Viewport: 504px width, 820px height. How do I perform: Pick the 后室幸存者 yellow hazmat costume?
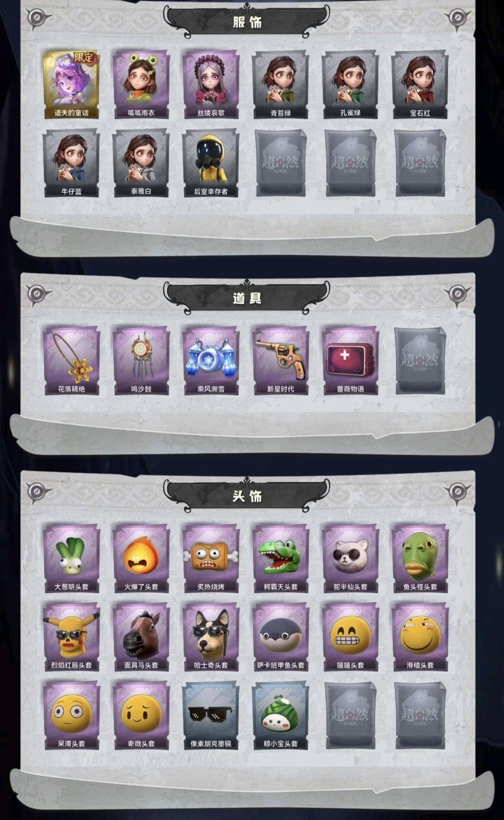point(211,163)
